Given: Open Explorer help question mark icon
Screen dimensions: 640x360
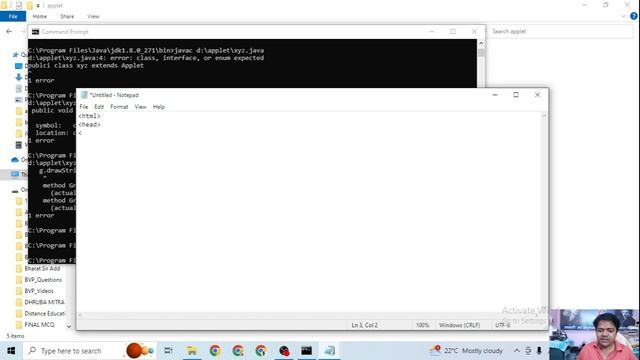Looking at the screenshot, I should [634, 16].
